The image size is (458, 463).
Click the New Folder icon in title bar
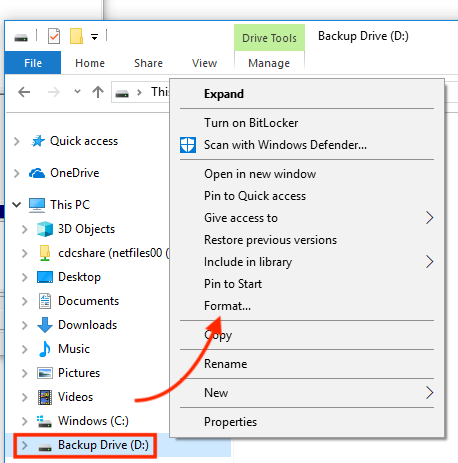76,36
